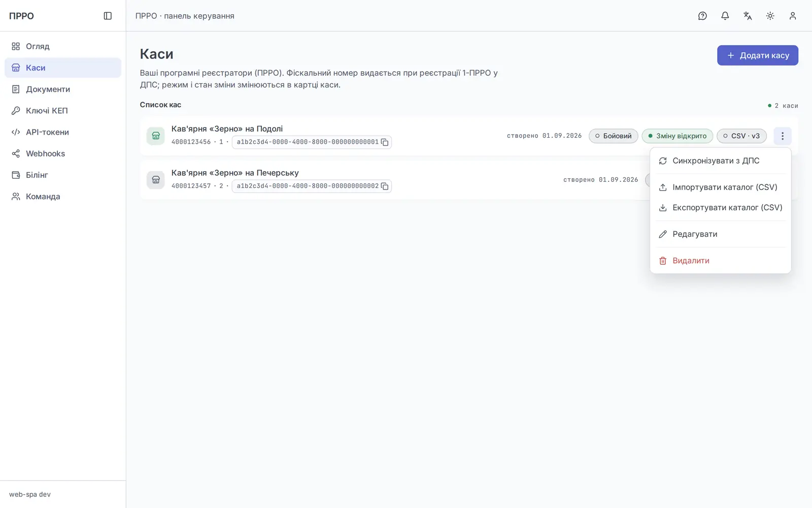Click fiscal number 4000123456
This screenshot has width=812, height=508.
pyautogui.click(x=191, y=142)
